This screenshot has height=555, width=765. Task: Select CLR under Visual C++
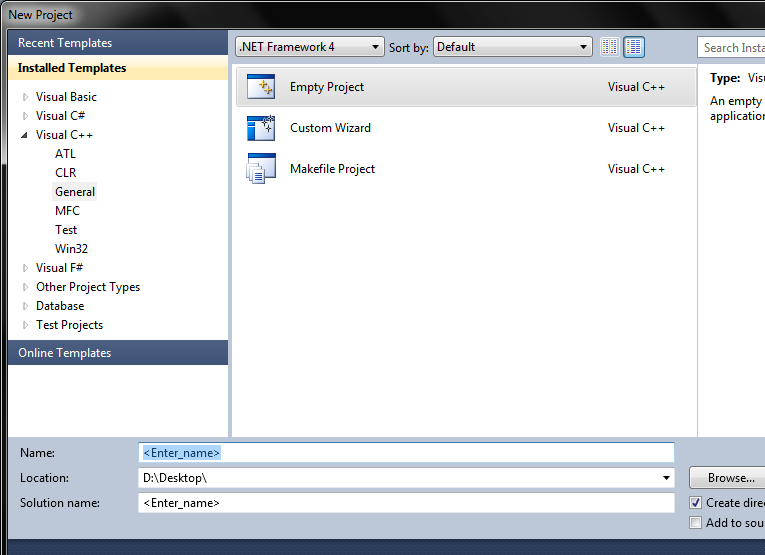point(66,173)
